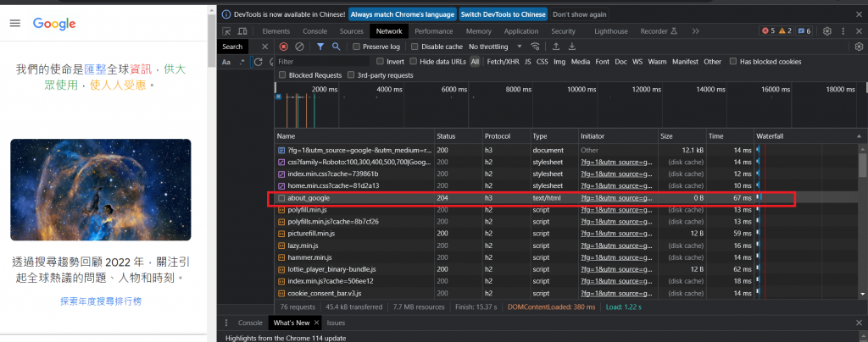This screenshot has width=868, height=342.
Task: Click the refresh search results icon
Action: point(258,62)
